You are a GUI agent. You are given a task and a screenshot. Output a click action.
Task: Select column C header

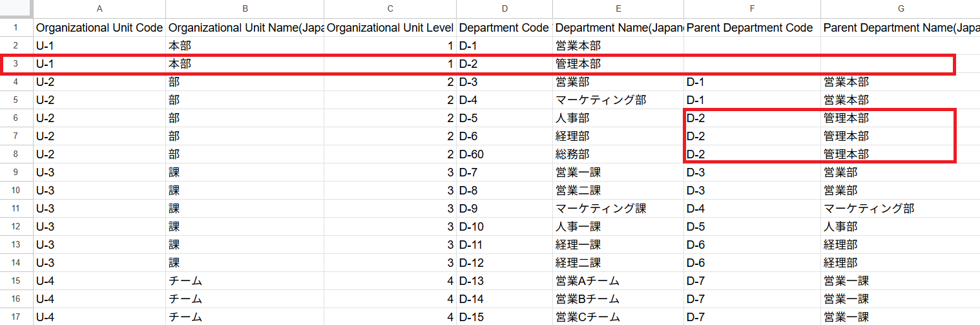pos(390,8)
